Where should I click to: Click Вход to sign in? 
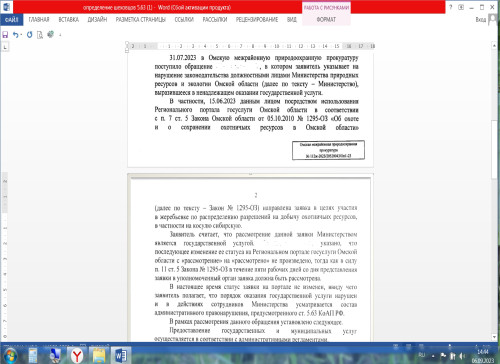(x=481, y=20)
